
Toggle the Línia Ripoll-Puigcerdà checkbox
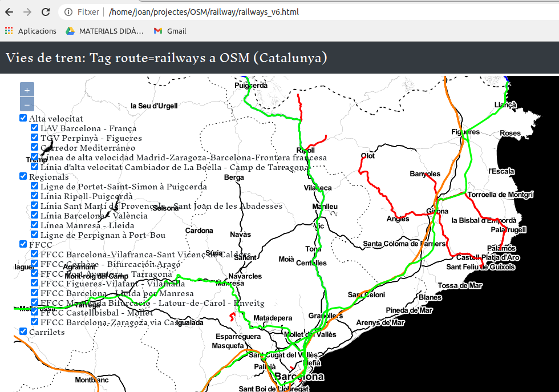(35, 196)
